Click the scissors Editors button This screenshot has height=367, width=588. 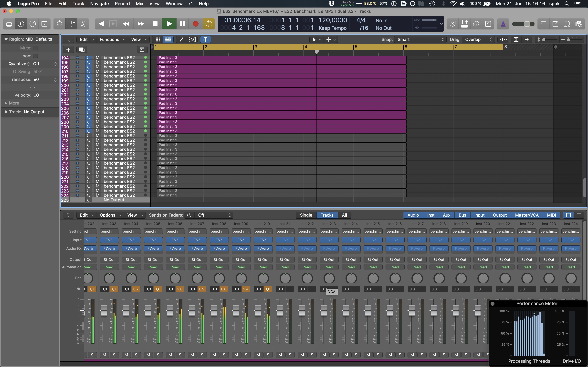[83, 24]
